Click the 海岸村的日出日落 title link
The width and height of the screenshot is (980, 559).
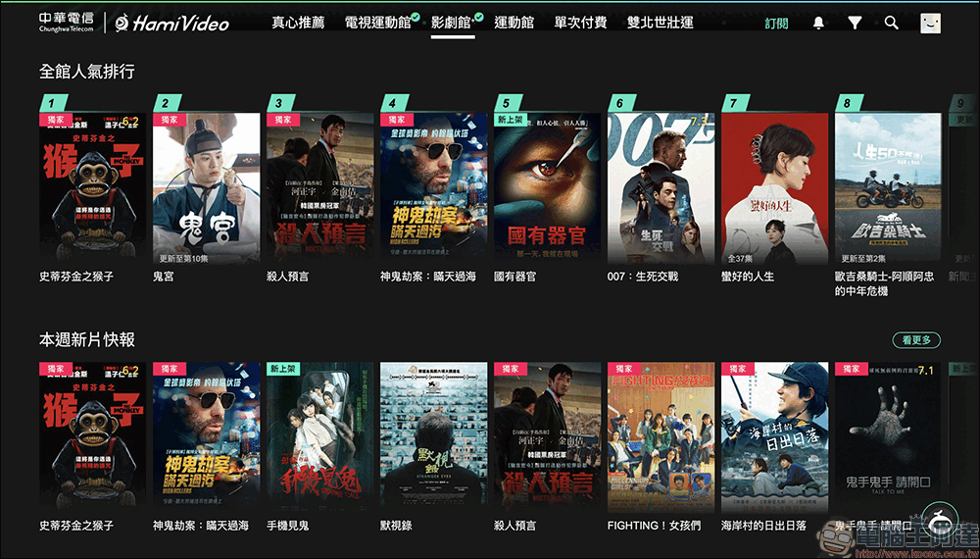[x=763, y=526]
